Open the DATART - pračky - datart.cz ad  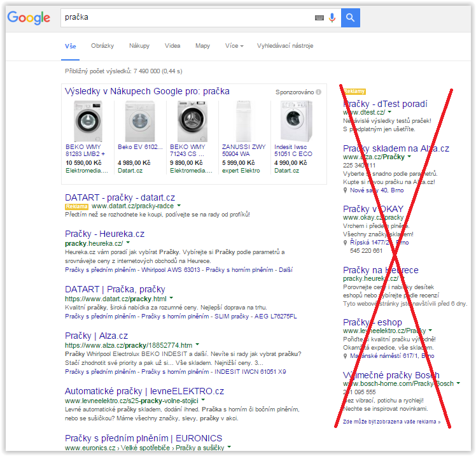(x=120, y=197)
